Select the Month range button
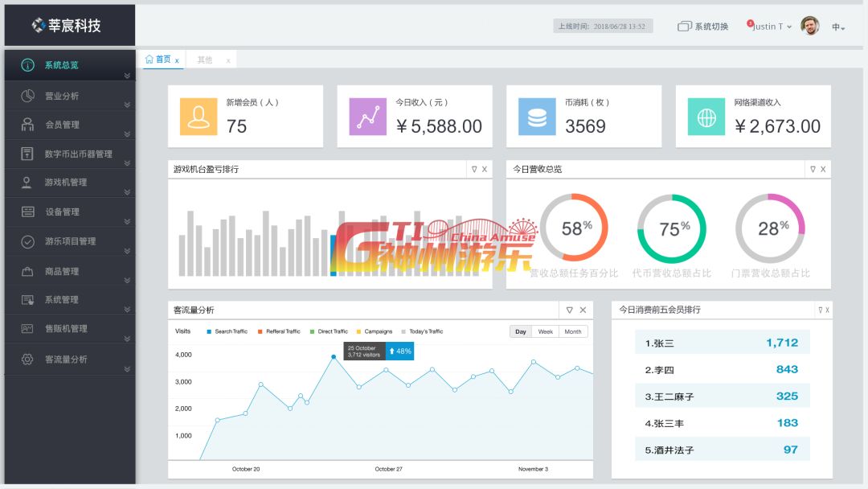868x489 pixels. pyautogui.click(x=573, y=331)
